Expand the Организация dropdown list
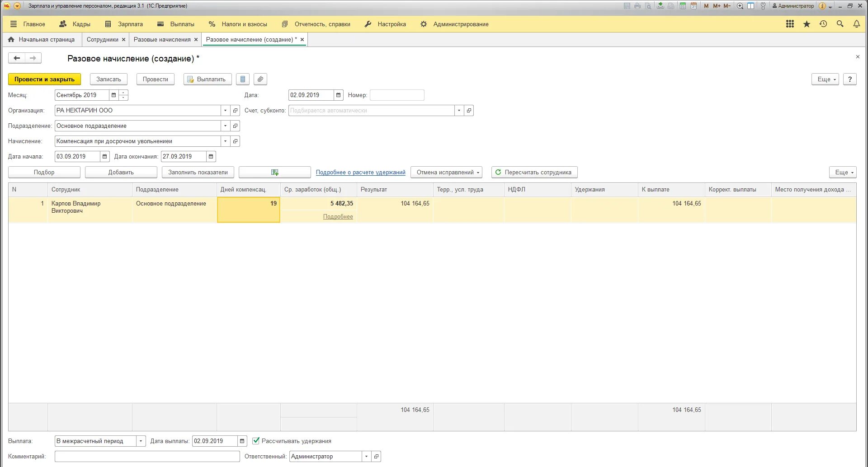Image resolution: width=868 pixels, height=467 pixels. click(x=225, y=110)
